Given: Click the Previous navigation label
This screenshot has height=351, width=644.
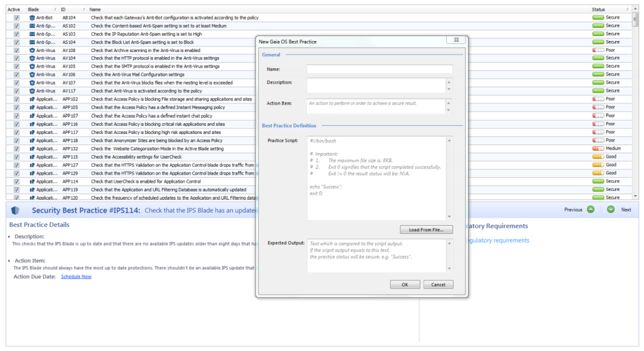Looking at the screenshot, I should pyautogui.click(x=573, y=210).
